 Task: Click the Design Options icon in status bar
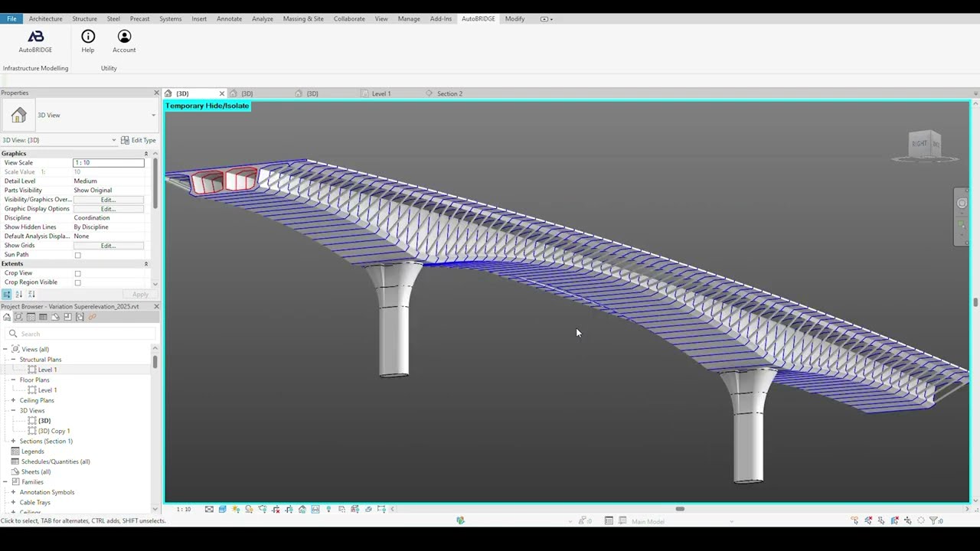[609, 521]
